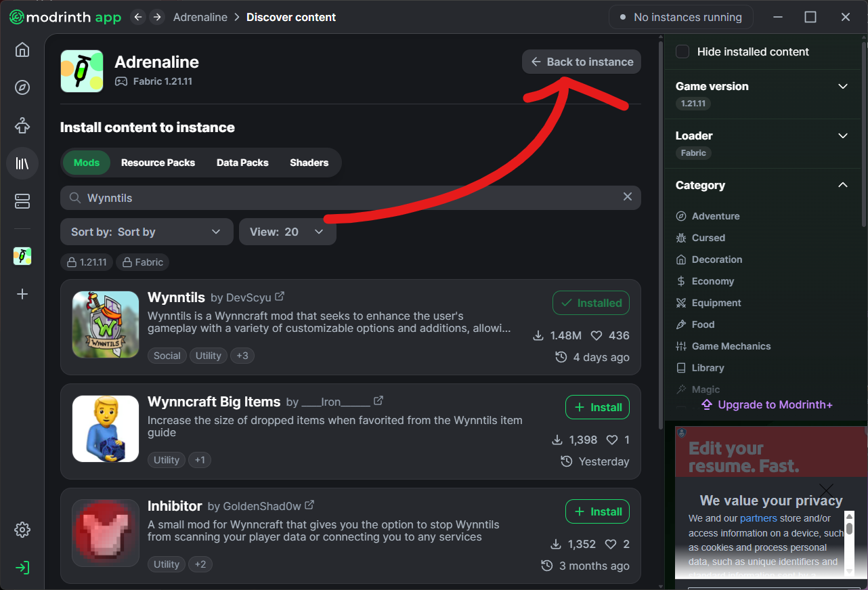
Task: Open Discover content compass icon
Action: 22,88
